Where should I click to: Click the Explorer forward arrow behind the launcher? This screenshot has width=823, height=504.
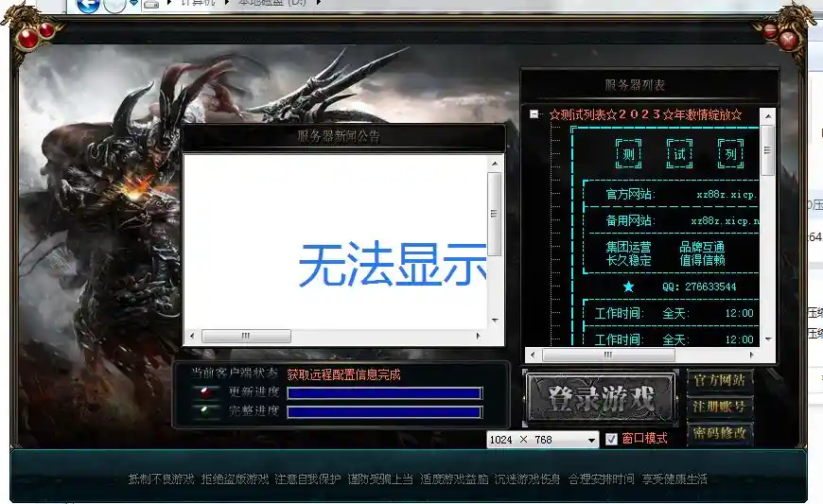114,4
